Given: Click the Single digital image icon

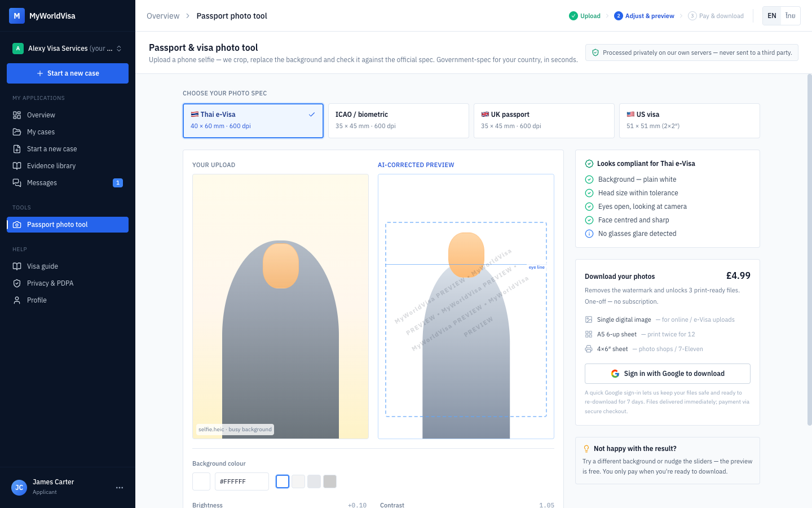Looking at the screenshot, I should point(589,319).
